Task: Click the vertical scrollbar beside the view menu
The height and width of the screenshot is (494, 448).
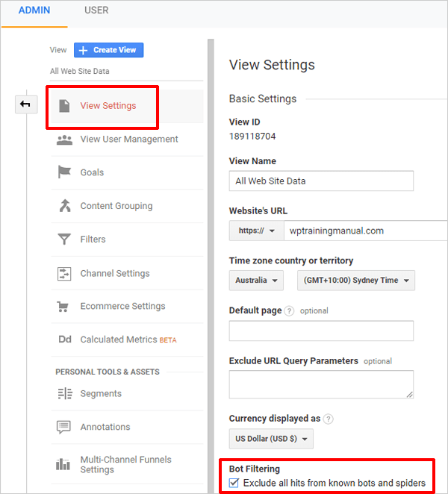Action: (211, 265)
